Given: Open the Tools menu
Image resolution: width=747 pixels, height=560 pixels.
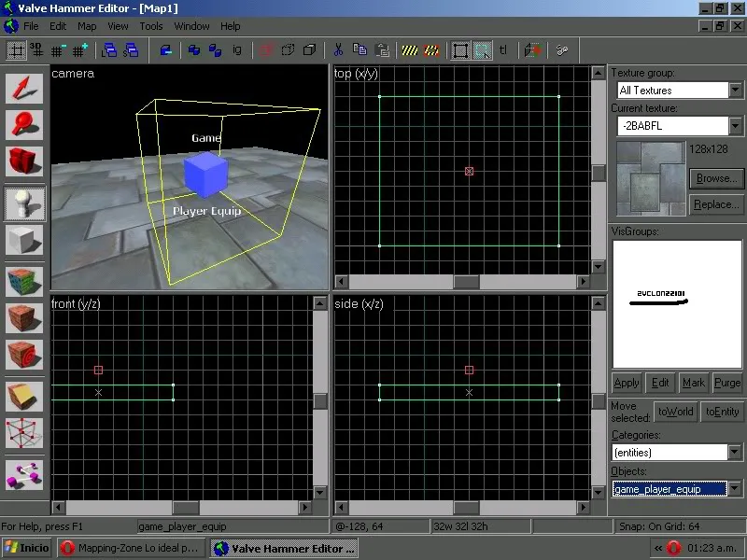Looking at the screenshot, I should pyautogui.click(x=151, y=26).
